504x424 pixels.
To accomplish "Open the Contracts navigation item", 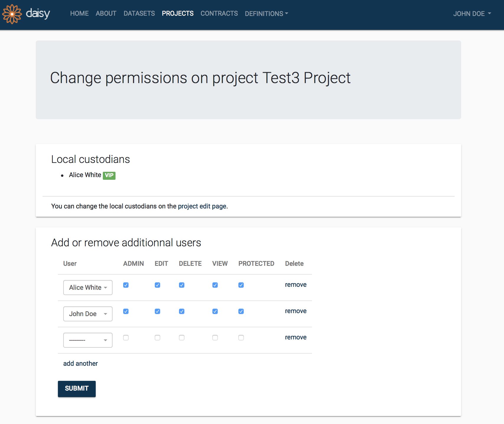I will pyautogui.click(x=219, y=14).
